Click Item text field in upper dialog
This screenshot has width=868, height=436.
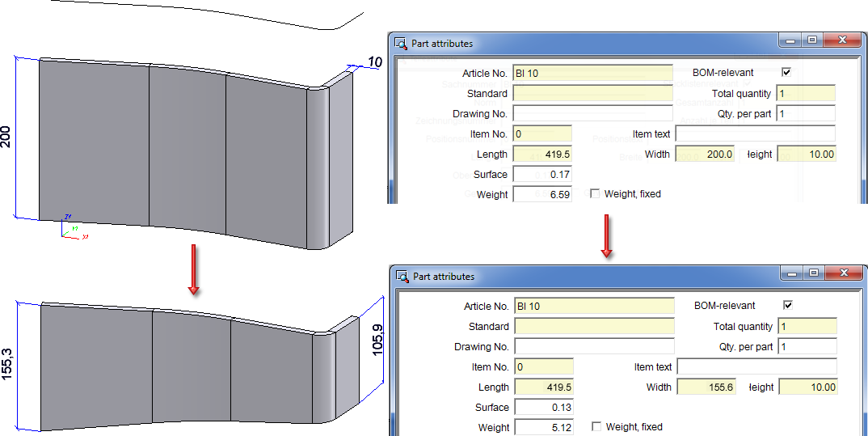[x=755, y=133]
